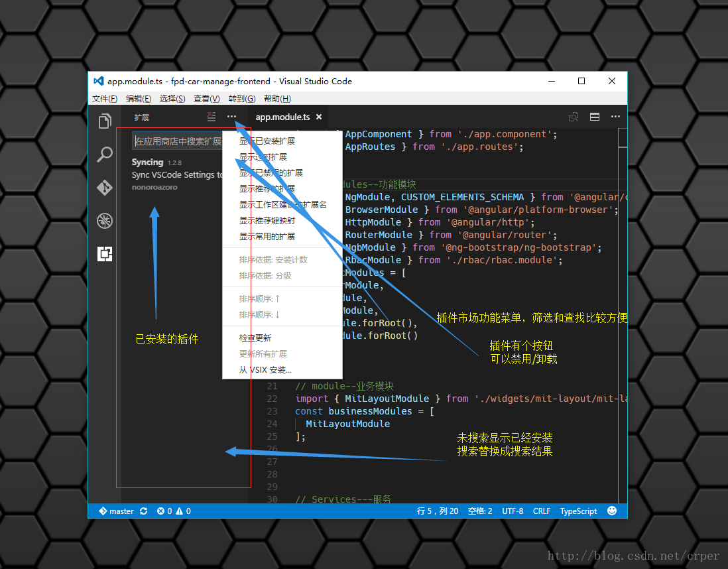The width and height of the screenshot is (728, 569).
Task: Choose 显示常用的扩展 menu item
Action: pos(282,236)
